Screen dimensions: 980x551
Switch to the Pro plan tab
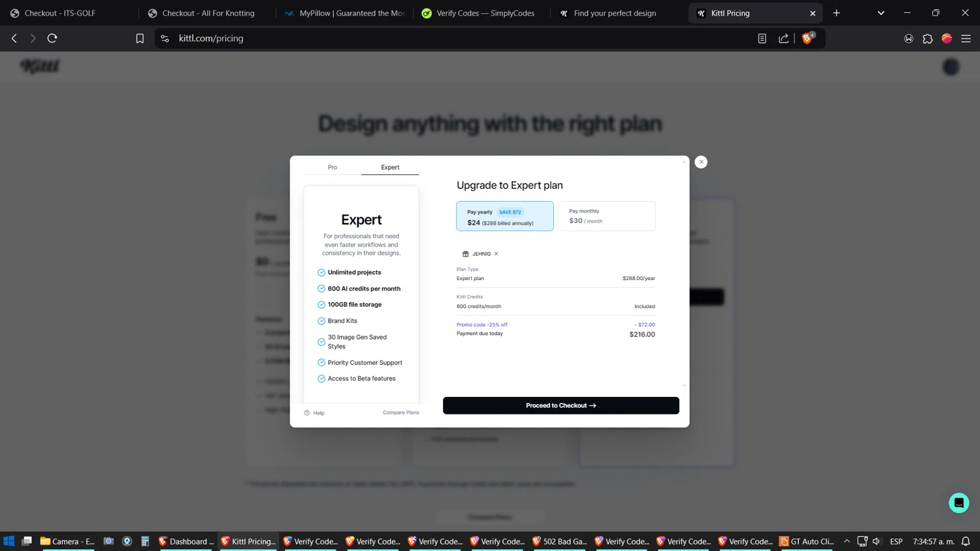click(x=333, y=167)
